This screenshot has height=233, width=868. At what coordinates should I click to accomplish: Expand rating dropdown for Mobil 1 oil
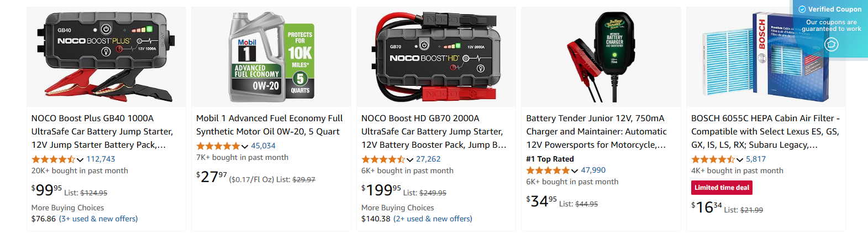(x=245, y=146)
